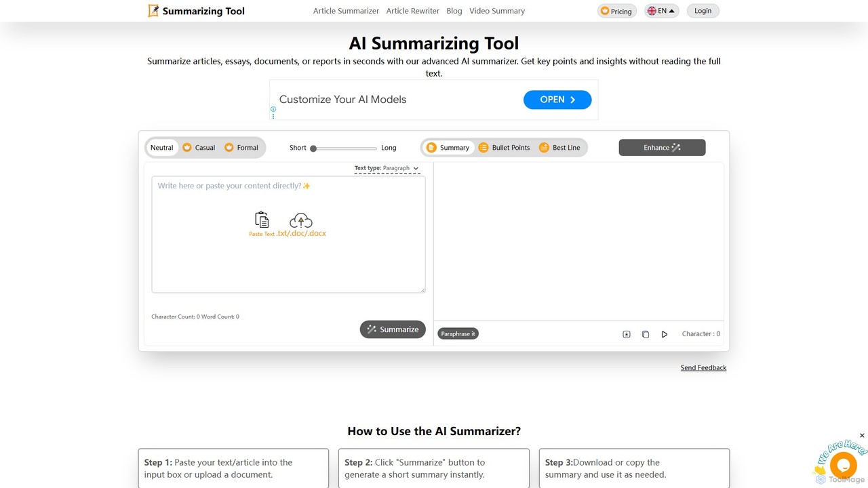Click the Long end of length slider

[389, 148]
